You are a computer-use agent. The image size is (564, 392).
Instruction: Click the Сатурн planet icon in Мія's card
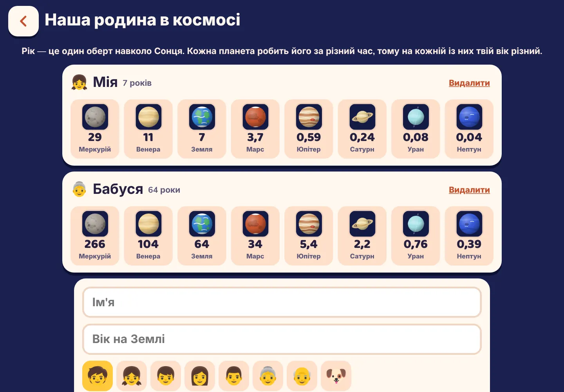(362, 117)
